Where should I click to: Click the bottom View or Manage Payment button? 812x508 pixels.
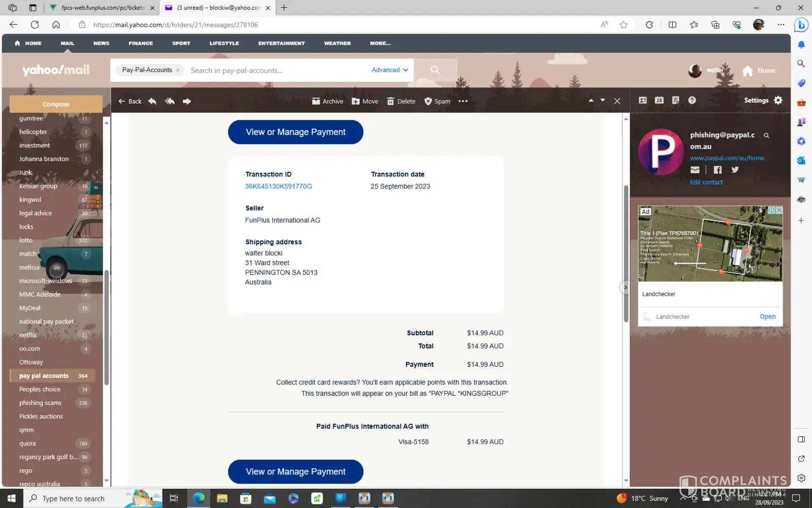[295, 471]
